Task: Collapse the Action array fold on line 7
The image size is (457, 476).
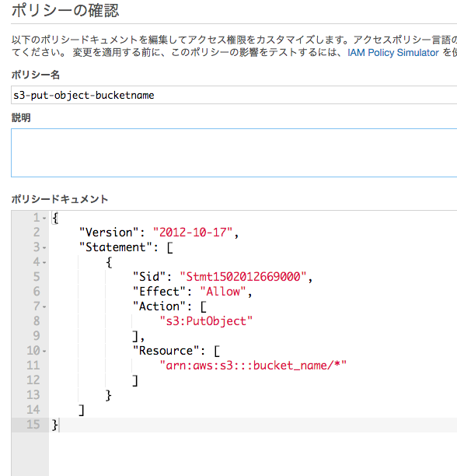Action: 44,307
